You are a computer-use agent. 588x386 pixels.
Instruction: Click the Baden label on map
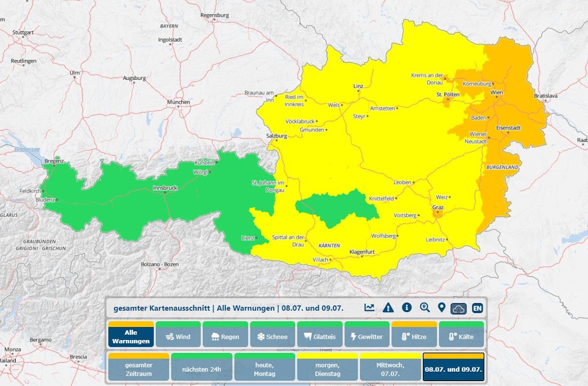[479, 118]
